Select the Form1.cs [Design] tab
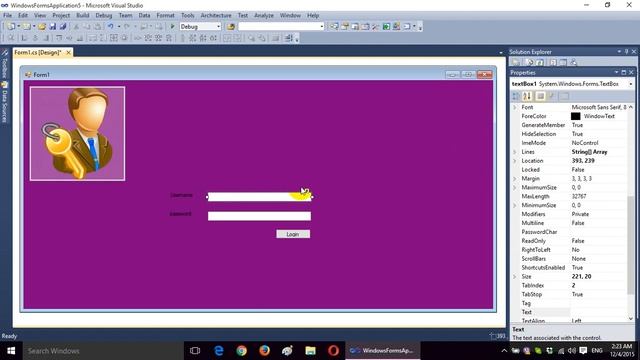The height and width of the screenshot is (360, 640). pos(38,53)
